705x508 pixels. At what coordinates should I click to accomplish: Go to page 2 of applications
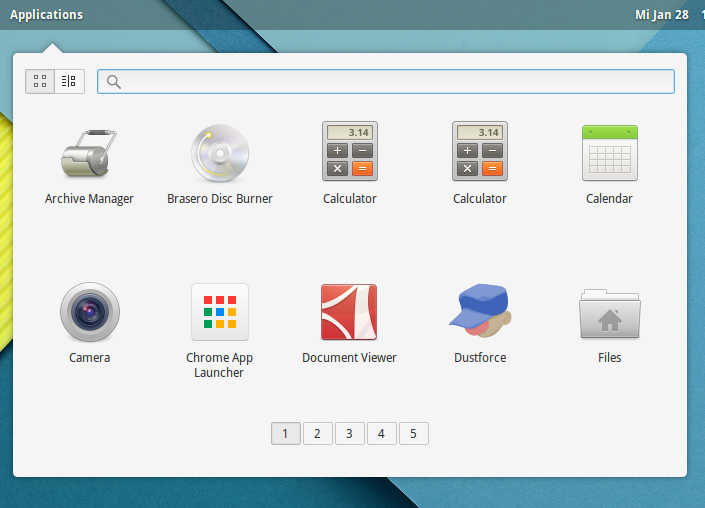point(317,433)
